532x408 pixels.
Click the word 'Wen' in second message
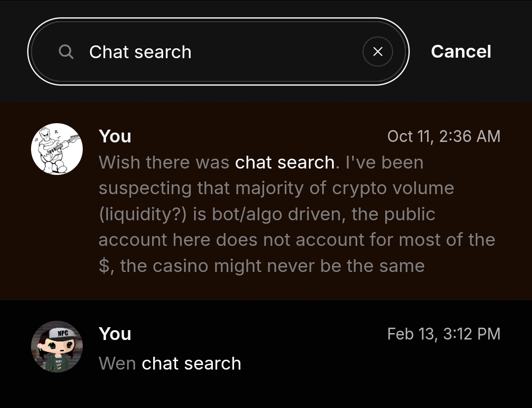pos(117,364)
